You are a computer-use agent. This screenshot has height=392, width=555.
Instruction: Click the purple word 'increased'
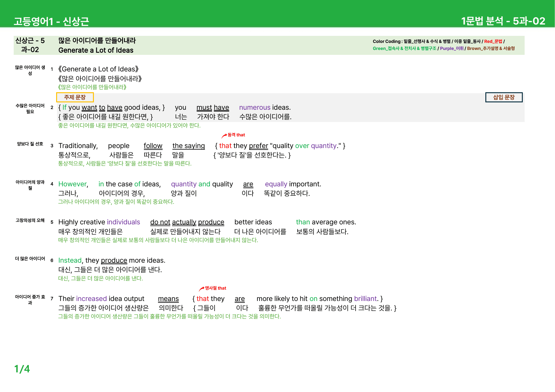[91, 299]
